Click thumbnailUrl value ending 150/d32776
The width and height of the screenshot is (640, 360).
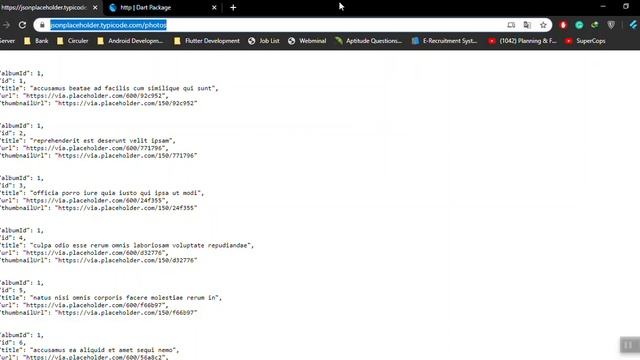click(x=126, y=260)
